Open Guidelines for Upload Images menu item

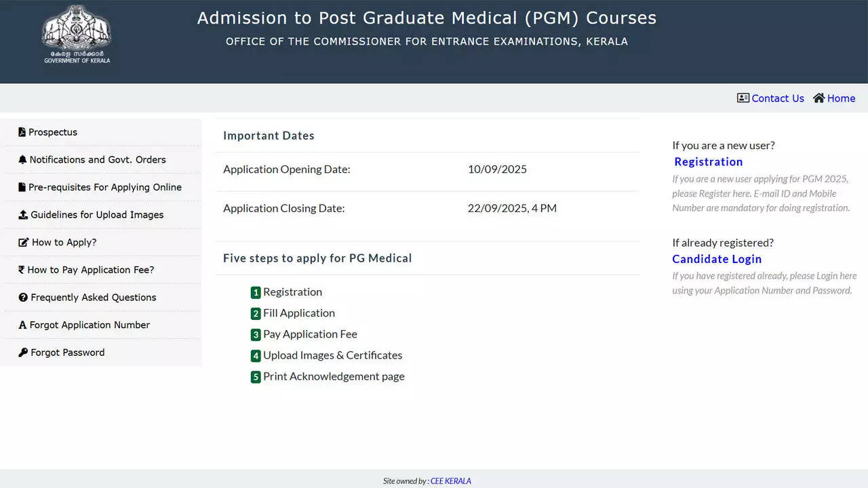pos(101,215)
